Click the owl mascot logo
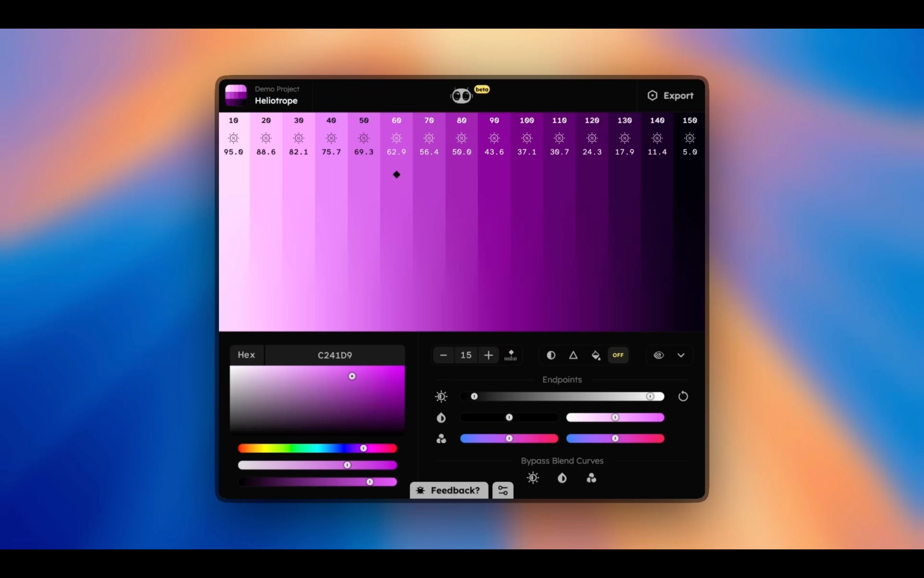The image size is (924, 578). coord(461,96)
